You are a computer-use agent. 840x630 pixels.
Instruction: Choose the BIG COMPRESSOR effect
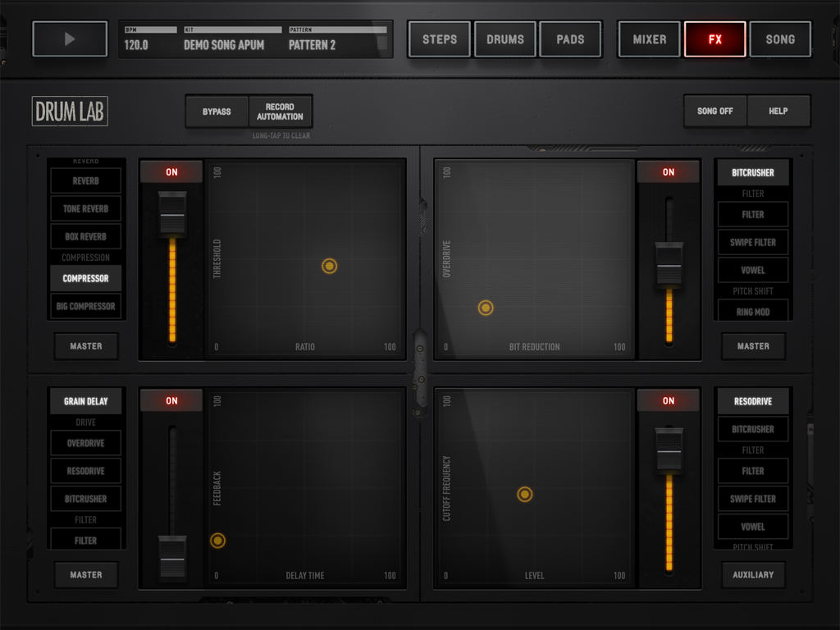[x=85, y=306]
